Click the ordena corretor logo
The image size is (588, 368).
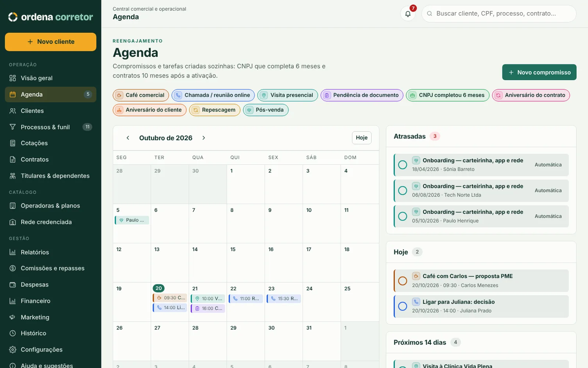(51, 17)
